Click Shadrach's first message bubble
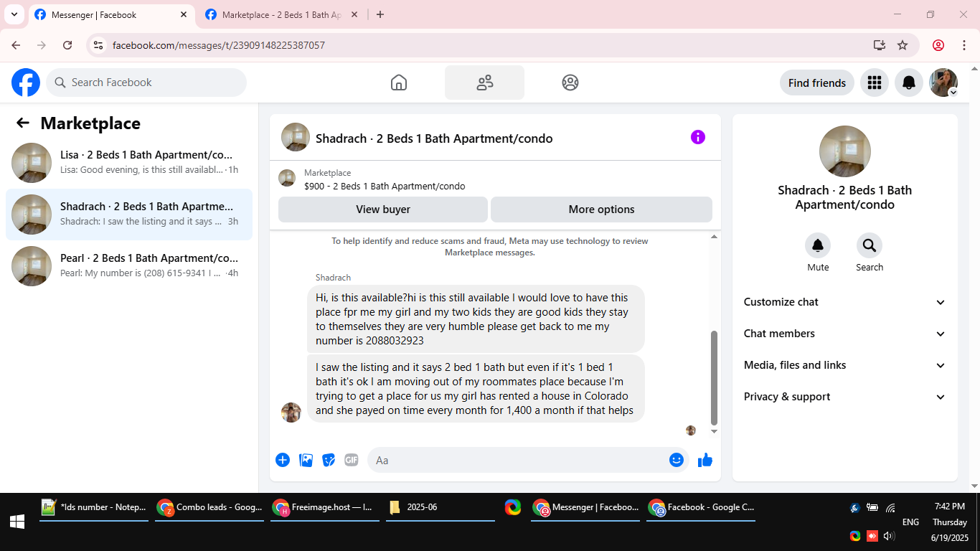The height and width of the screenshot is (551, 980). pyautogui.click(x=476, y=319)
